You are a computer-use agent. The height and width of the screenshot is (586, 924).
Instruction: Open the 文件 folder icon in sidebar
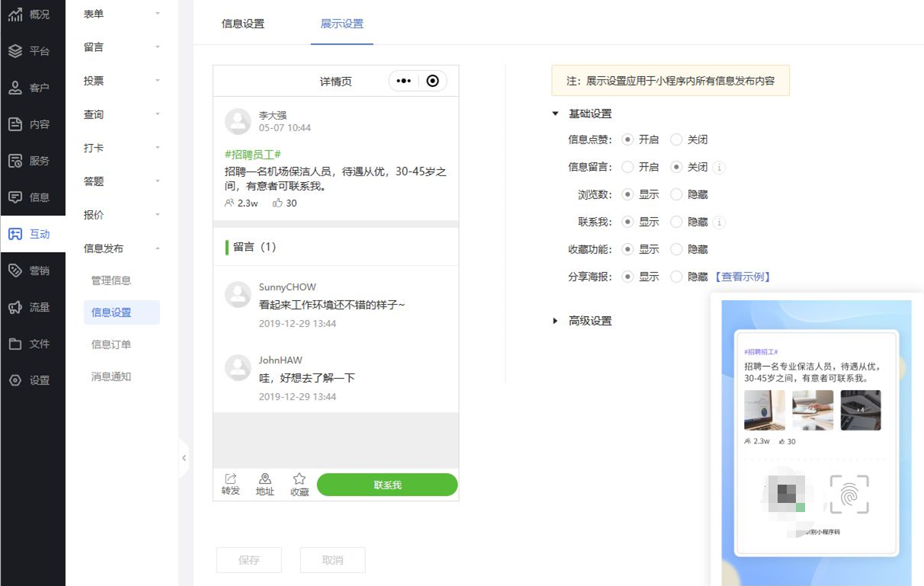(15, 344)
